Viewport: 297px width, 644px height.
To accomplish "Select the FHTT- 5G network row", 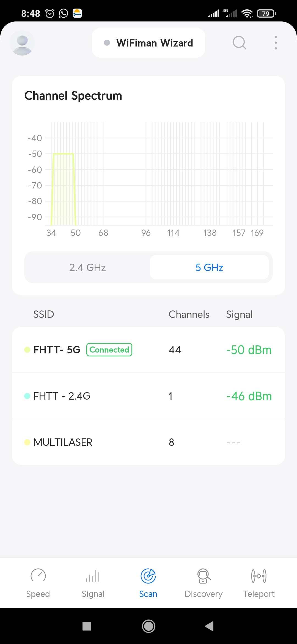I will point(148,350).
